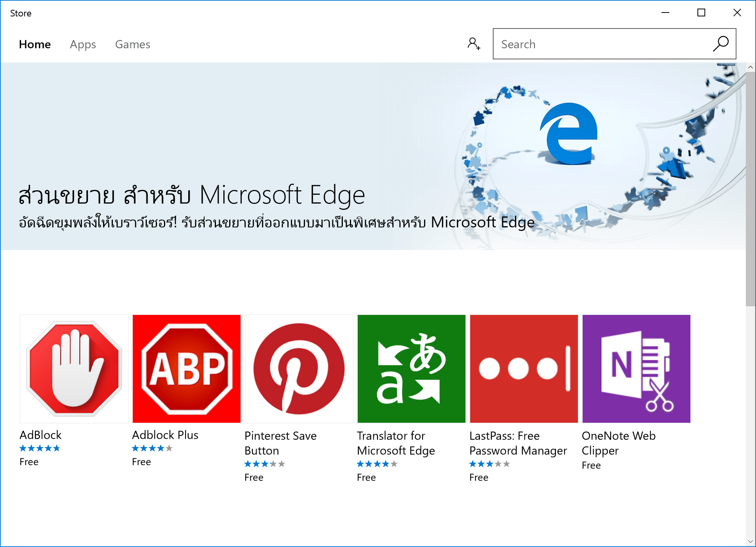
Task: Click the Adblock Plus star rating
Action: (x=152, y=448)
